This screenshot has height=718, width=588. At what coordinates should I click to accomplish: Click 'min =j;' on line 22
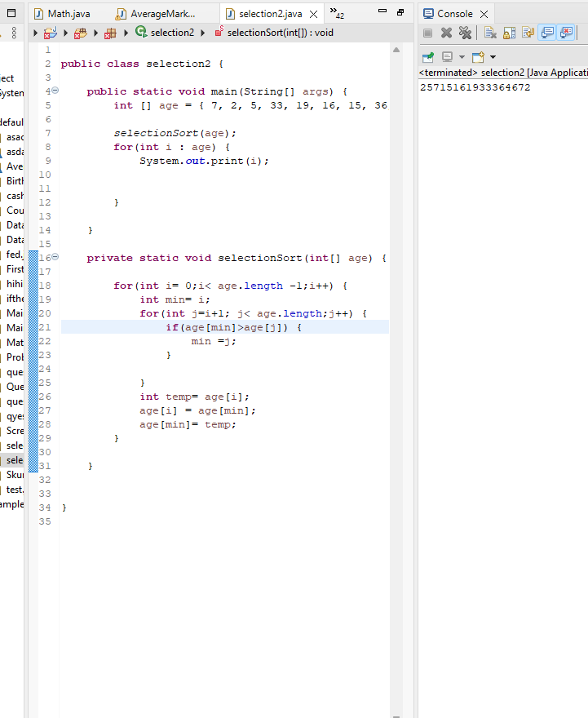pyautogui.click(x=214, y=342)
